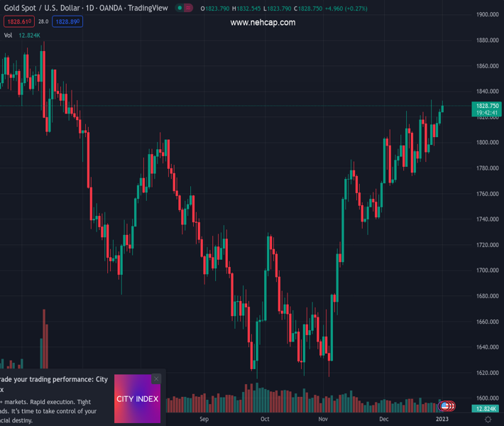Click the 12.824K volume tag on axis
504x426 pixels.
[x=486, y=409]
